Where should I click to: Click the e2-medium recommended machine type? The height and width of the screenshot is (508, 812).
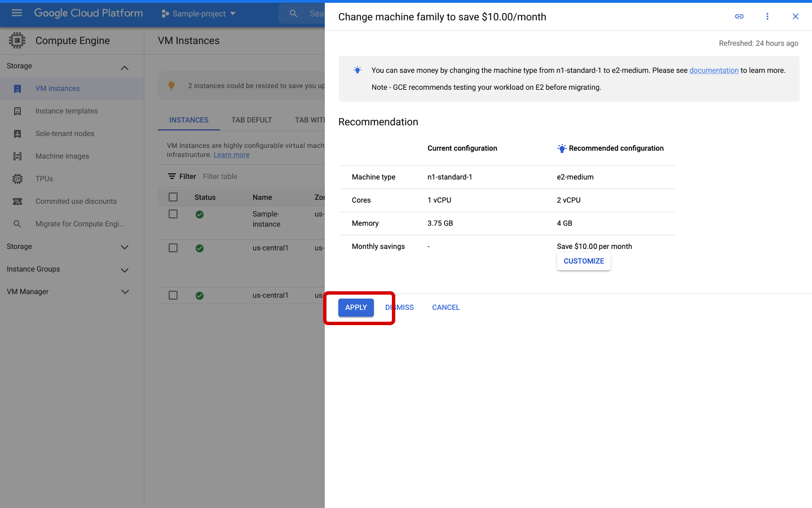[575, 177]
